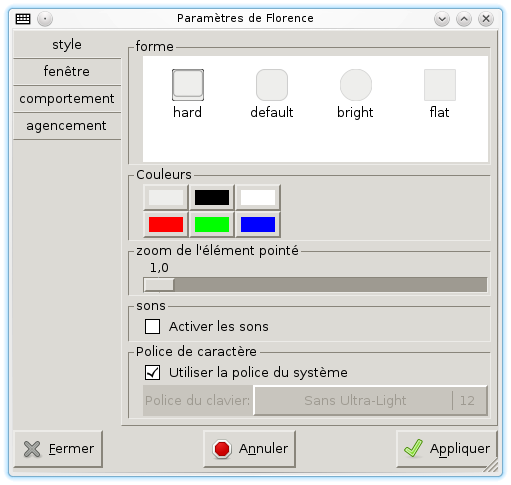The height and width of the screenshot is (485, 511).
Task: Roll down window with titlebar chevron-down button
Action: pyautogui.click(x=442, y=19)
